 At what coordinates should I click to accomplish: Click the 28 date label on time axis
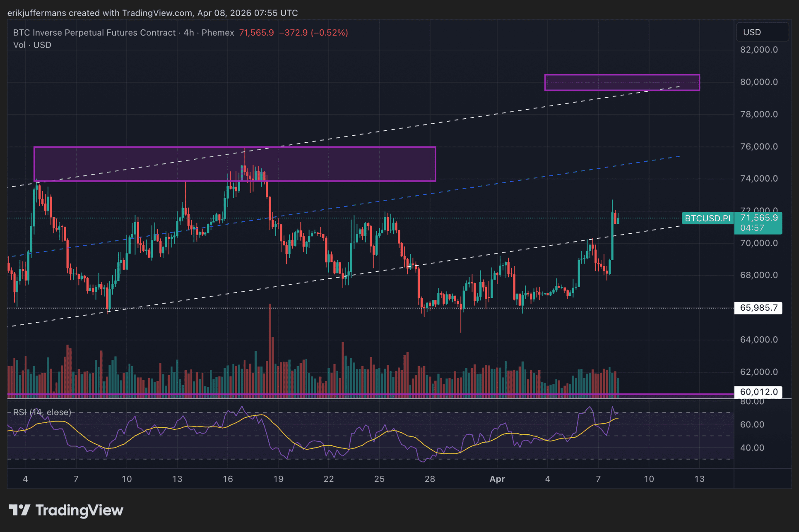pos(430,479)
